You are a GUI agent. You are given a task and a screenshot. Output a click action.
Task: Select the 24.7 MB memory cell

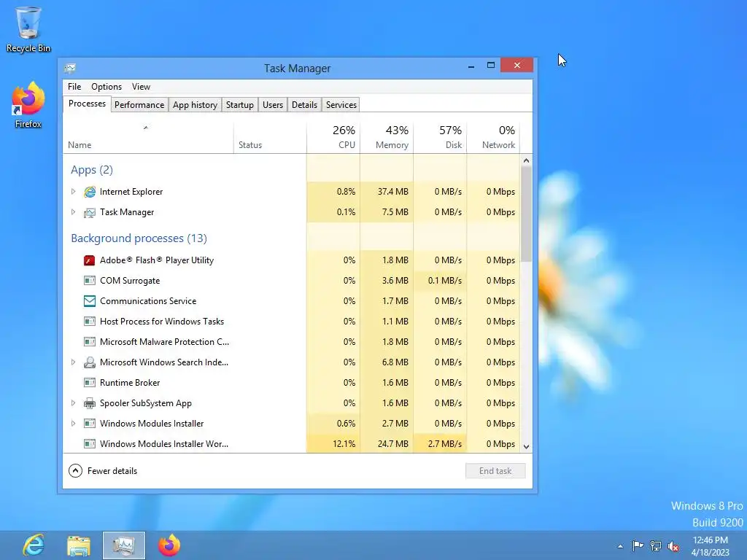tap(387, 444)
